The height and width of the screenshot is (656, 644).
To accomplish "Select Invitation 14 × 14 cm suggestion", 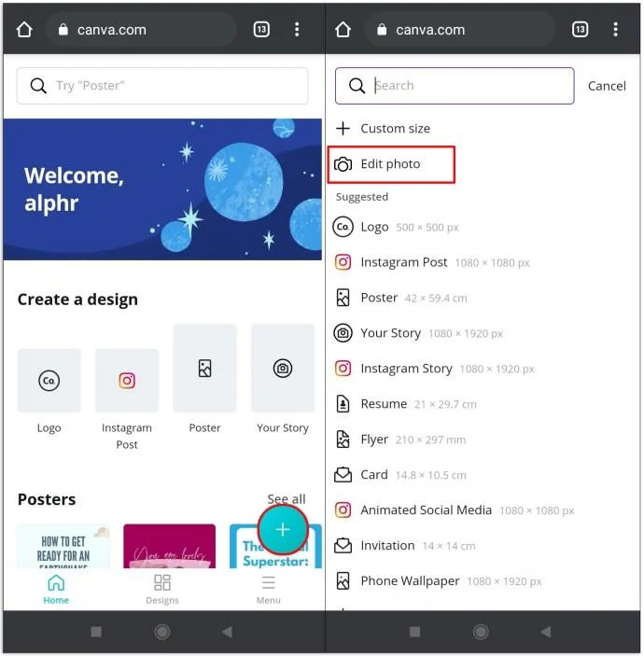I will pyautogui.click(x=405, y=546).
